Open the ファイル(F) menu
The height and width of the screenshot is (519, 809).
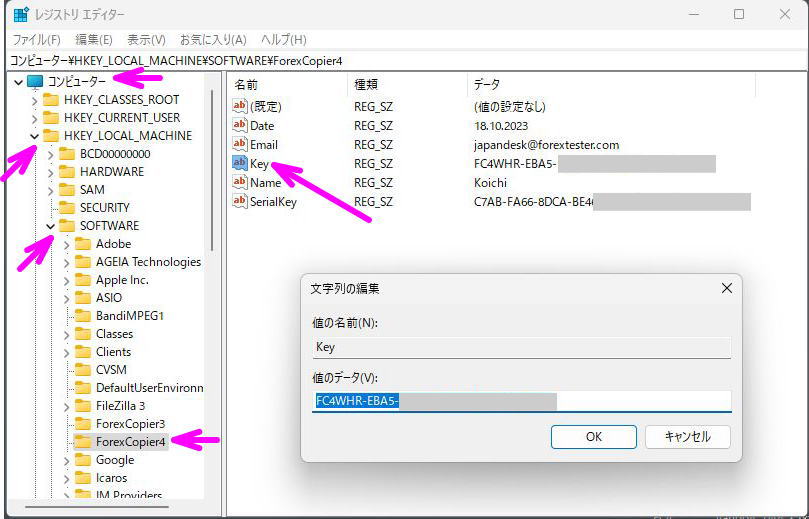point(36,39)
